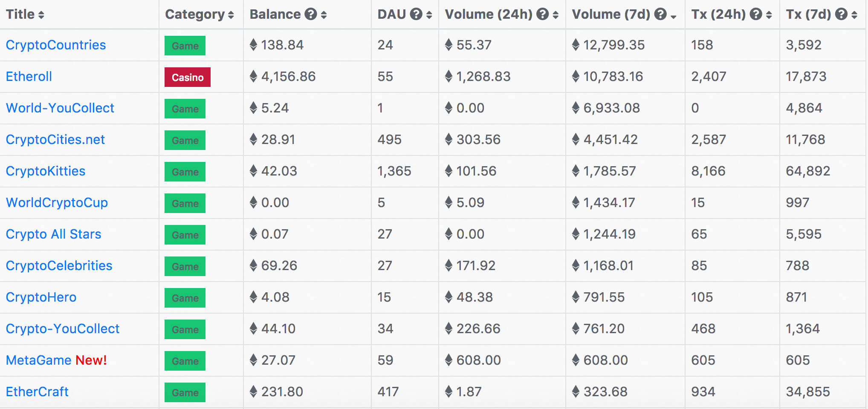
Task: Click the Game badge for Crypto-YouCollect
Action: (185, 329)
